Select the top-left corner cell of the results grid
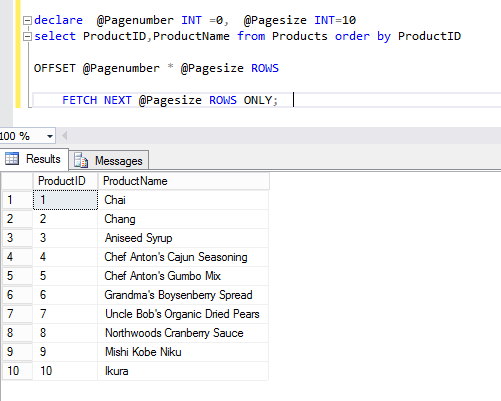This screenshot has height=401, width=501. 17,181
